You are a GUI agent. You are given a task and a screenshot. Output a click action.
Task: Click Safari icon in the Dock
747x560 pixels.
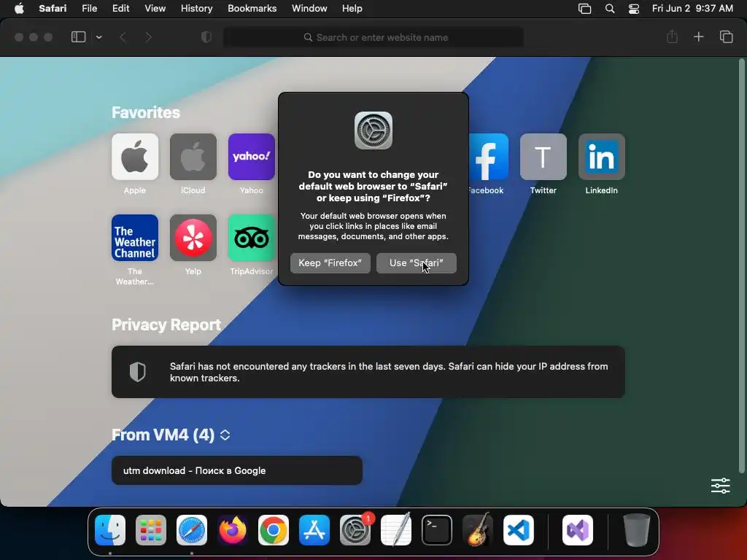[x=192, y=530]
